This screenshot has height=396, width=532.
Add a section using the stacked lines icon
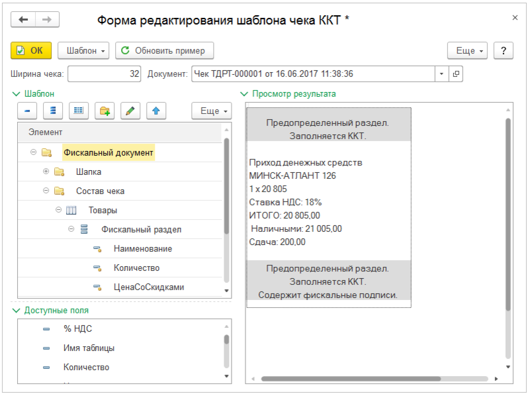[x=53, y=111]
